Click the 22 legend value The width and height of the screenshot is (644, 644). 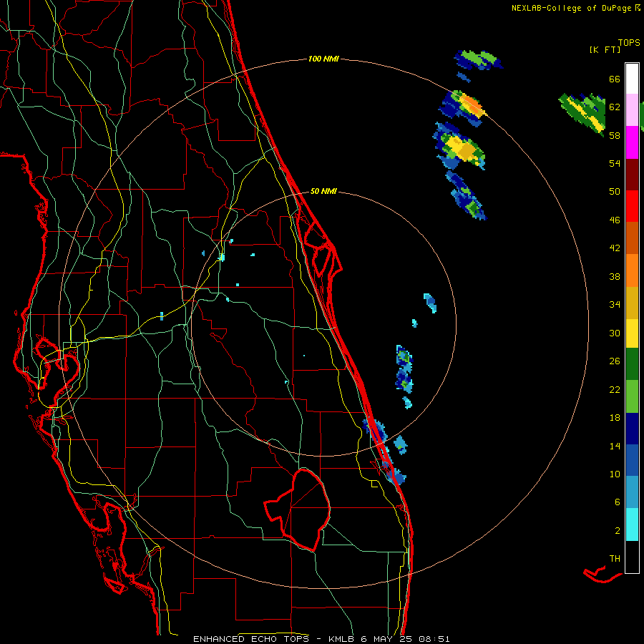pyautogui.click(x=615, y=389)
